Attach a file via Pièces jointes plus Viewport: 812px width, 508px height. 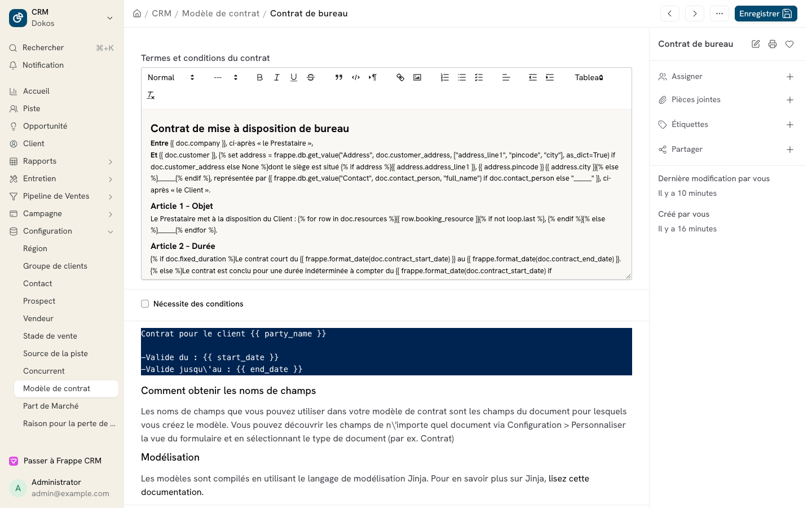(790, 100)
